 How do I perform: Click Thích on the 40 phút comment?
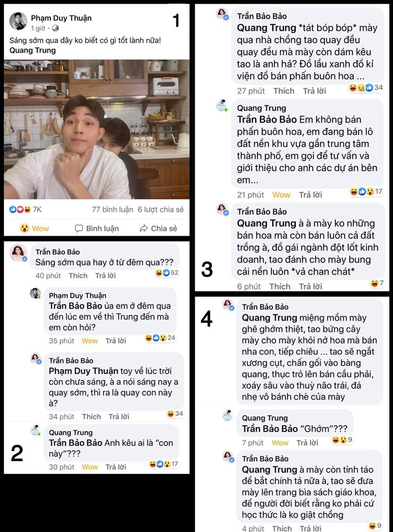[78, 276]
